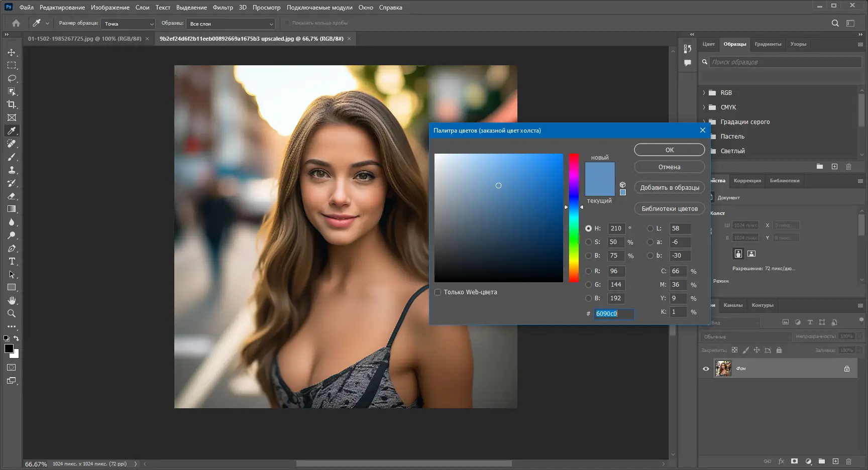Image resolution: width=868 pixels, height=470 pixels.
Task: Select the Zoom tool
Action: click(x=12, y=314)
